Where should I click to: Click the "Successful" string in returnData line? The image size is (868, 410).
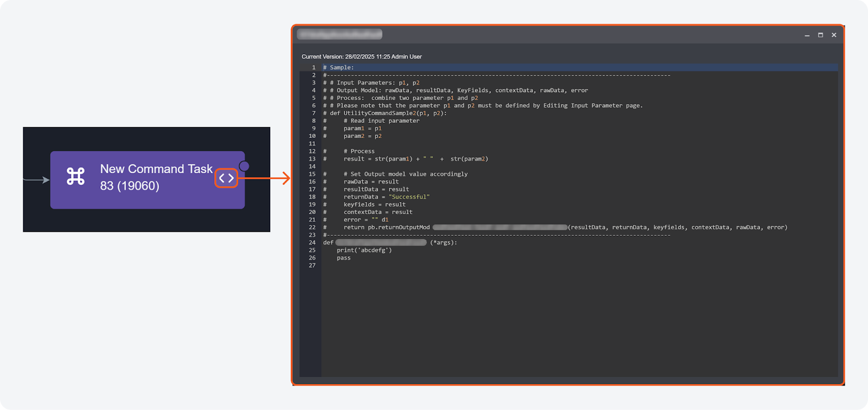pos(409,197)
